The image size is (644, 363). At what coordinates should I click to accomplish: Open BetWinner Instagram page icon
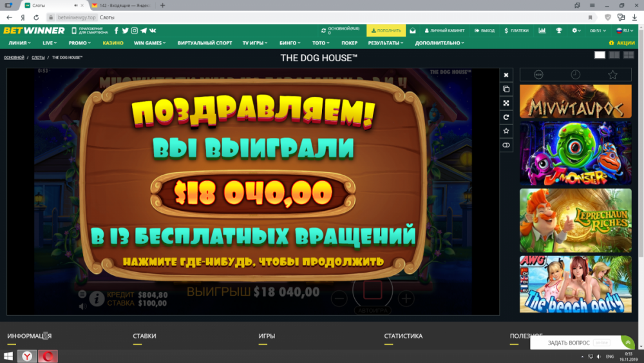135,30
